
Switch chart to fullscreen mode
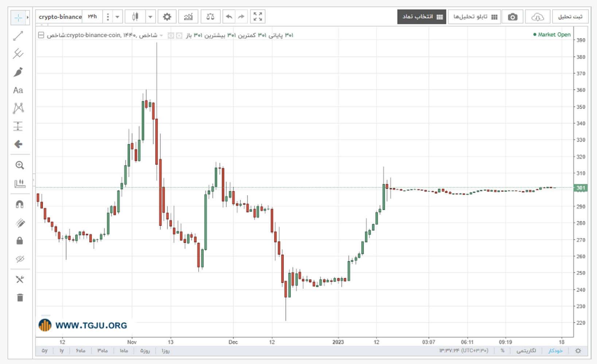[258, 17]
